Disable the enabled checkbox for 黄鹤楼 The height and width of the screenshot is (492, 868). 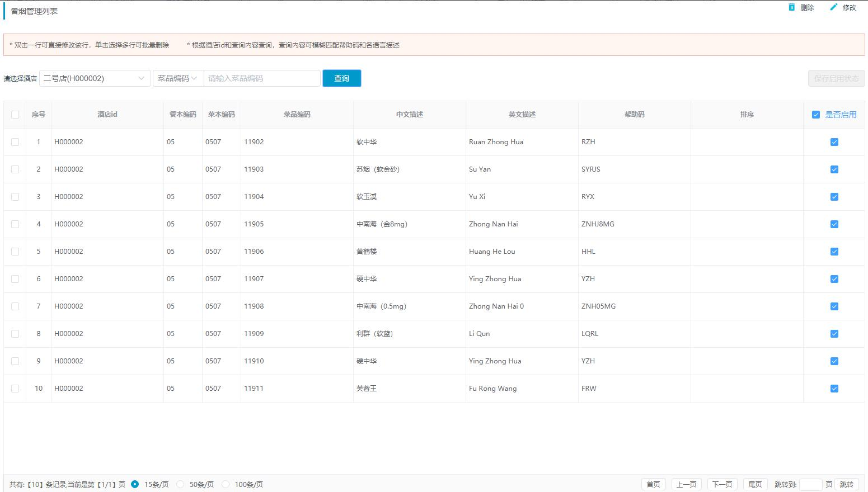(834, 252)
